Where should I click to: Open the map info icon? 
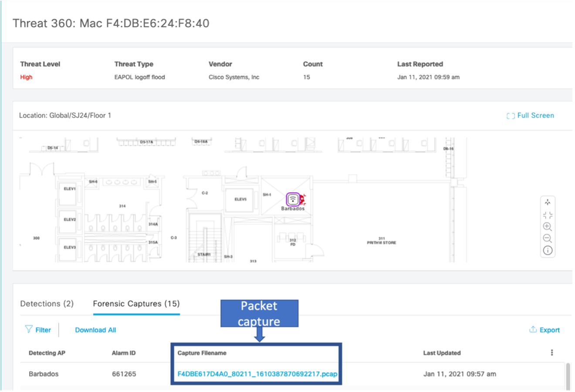click(548, 251)
